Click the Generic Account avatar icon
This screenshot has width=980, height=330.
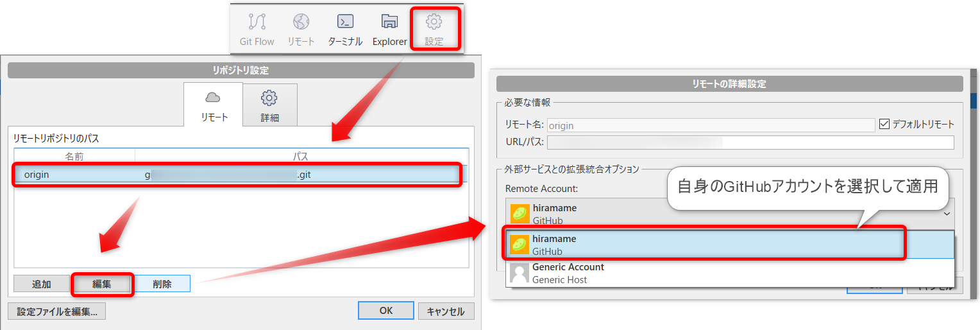[520, 274]
